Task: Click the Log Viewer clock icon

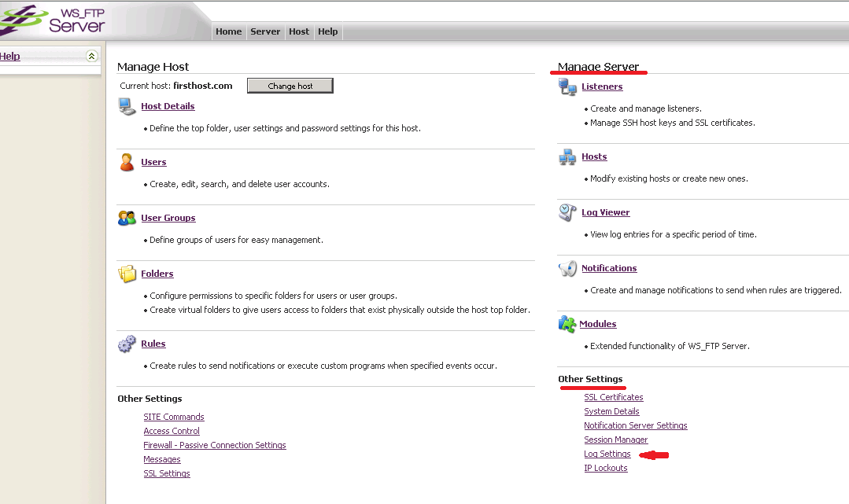Action: [567, 212]
